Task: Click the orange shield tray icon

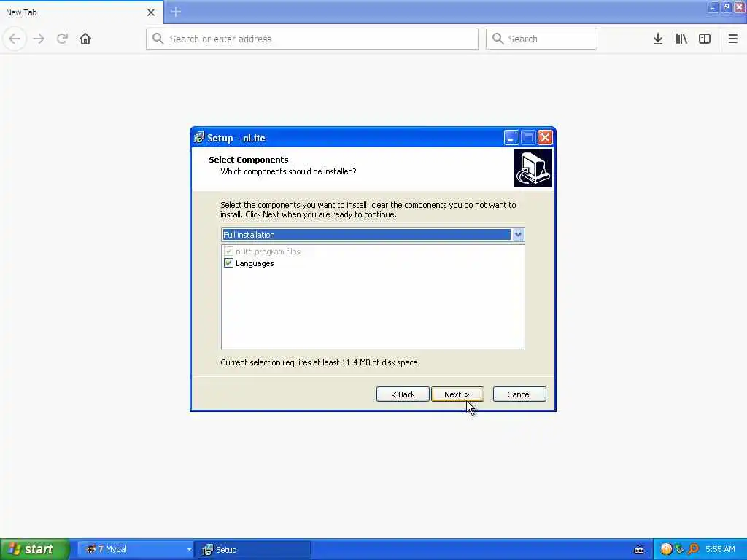Action: (666, 549)
